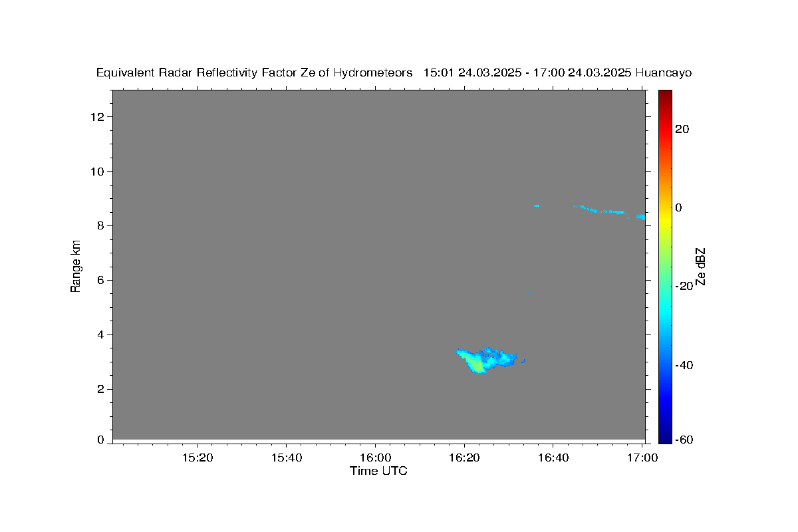Click the small isolated echo near 8.7 km at 16:36
This screenshot has height=532, width=798.
(x=537, y=205)
